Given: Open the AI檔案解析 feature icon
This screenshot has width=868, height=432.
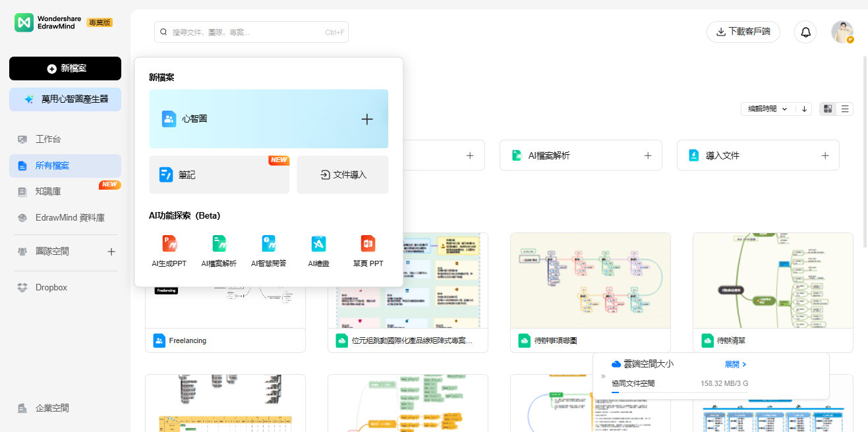Looking at the screenshot, I should pos(219,244).
